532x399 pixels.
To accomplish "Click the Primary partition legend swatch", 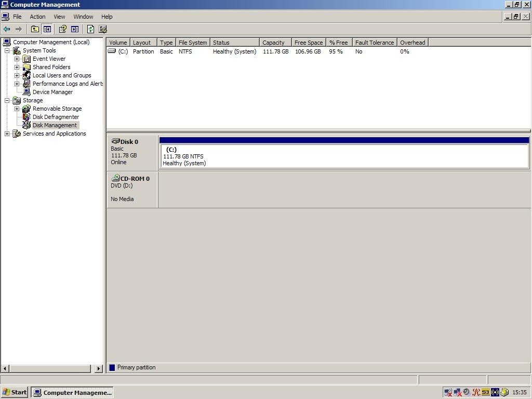I will point(112,367).
